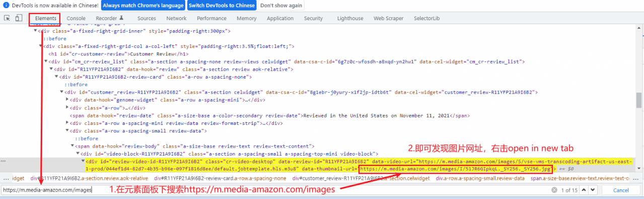Image resolution: width=644 pixels, height=199 pixels.
Task: Toggle the device toolbar icon
Action: (19, 18)
